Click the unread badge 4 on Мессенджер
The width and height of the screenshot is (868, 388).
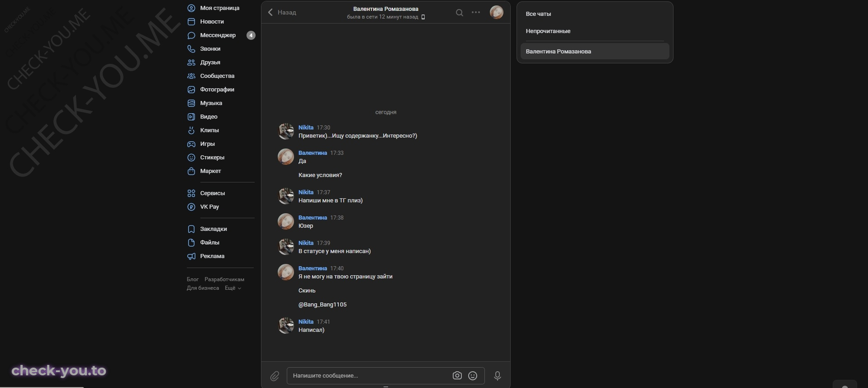point(251,35)
